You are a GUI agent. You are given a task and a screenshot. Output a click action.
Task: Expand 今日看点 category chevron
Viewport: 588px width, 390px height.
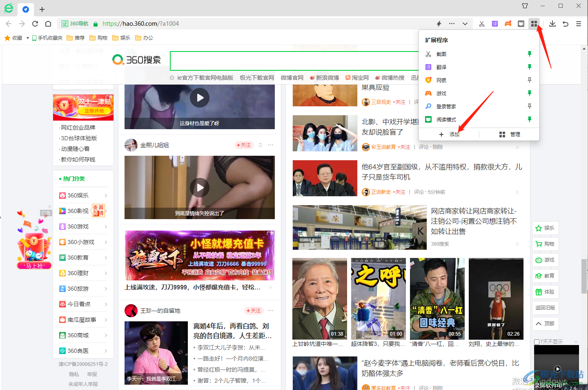(106, 304)
